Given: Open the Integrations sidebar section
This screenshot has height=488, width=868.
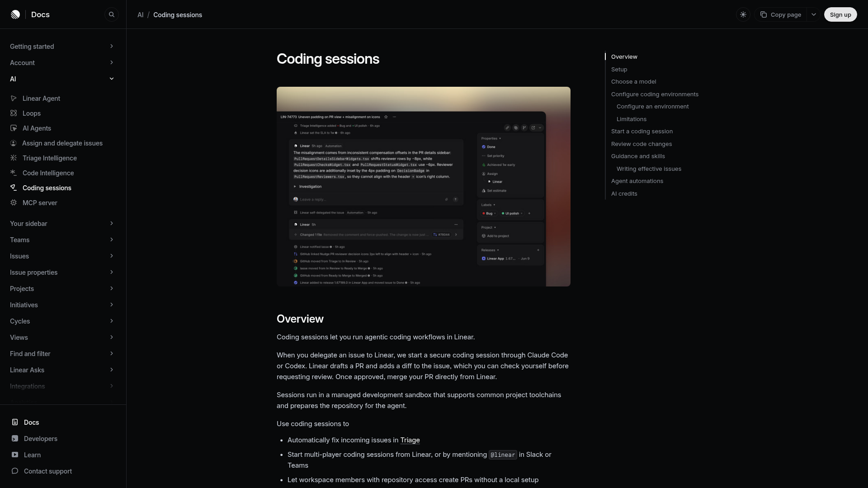Looking at the screenshot, I should tap(62, 386).
